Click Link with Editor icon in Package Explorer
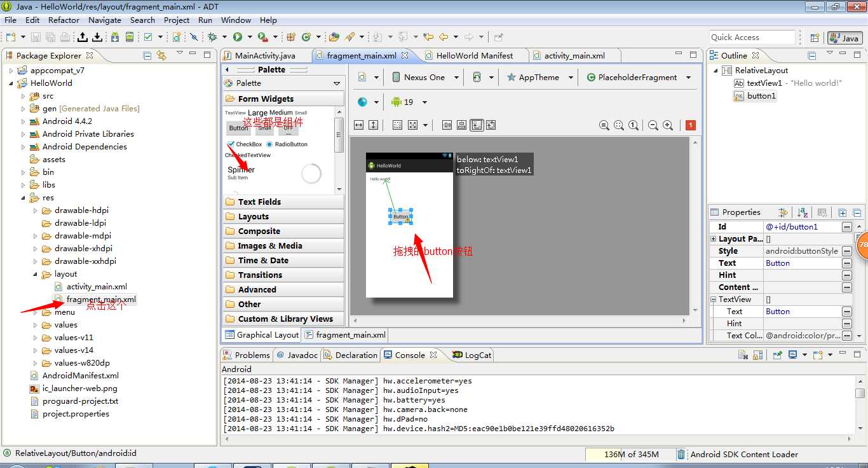Screen dimensions: 868x468 [x=161, y=55]
